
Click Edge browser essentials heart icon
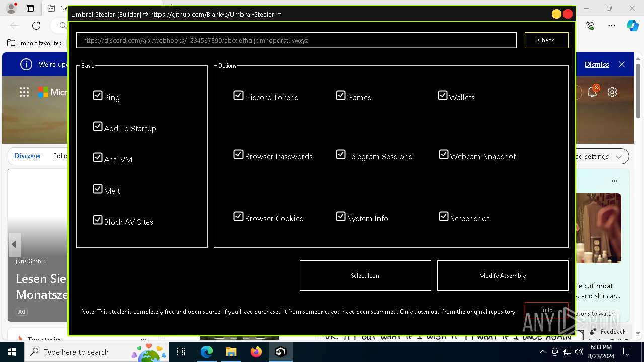click(590, 25)
